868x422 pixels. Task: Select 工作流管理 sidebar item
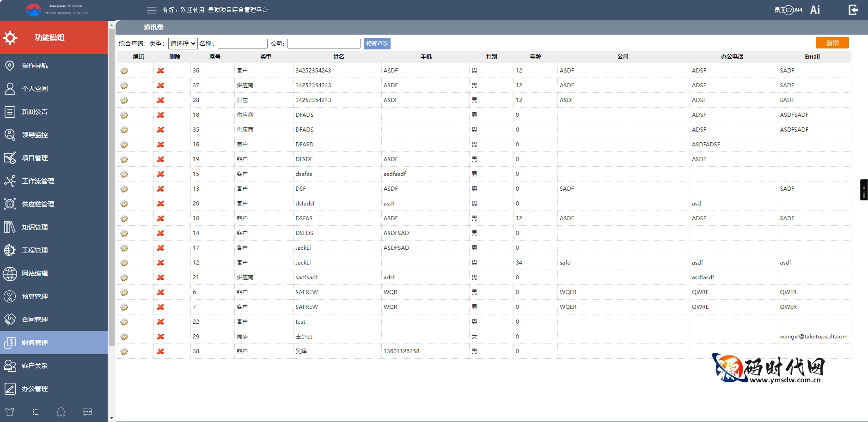pos(38,181)
